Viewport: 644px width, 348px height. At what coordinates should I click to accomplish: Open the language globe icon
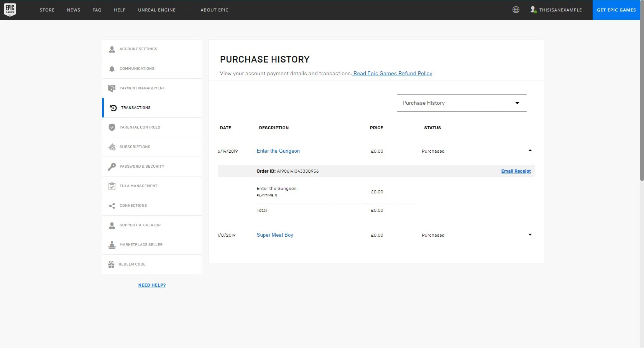pyautogui.click(x=516, y=10)
